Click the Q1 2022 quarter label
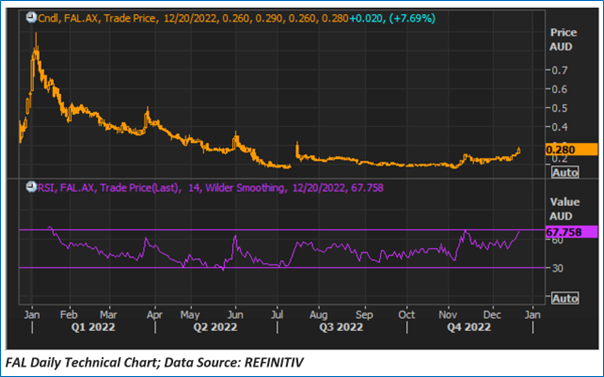Viewport: 604px width, 377px height. pyautogui.click(x=93, y=327)
